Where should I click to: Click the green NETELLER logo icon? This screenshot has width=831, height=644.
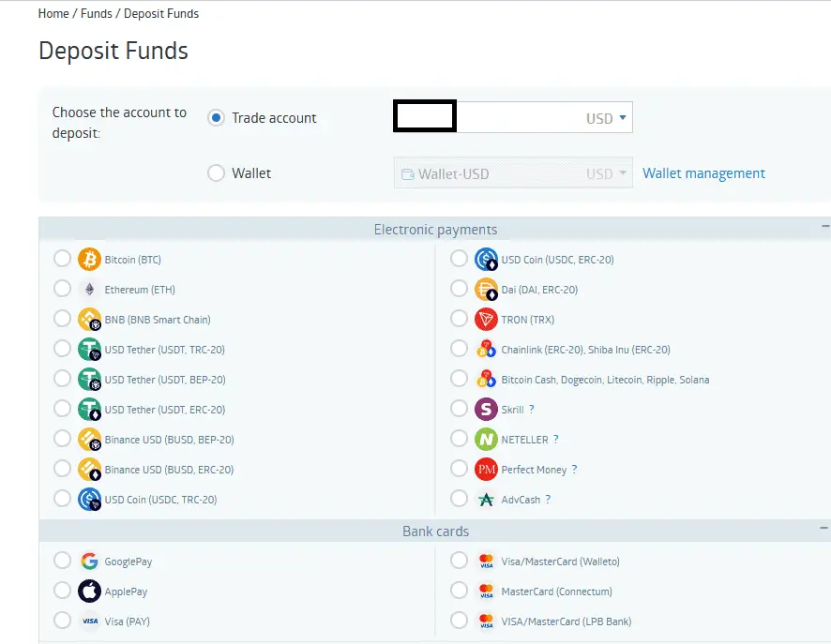coord(486,440)
